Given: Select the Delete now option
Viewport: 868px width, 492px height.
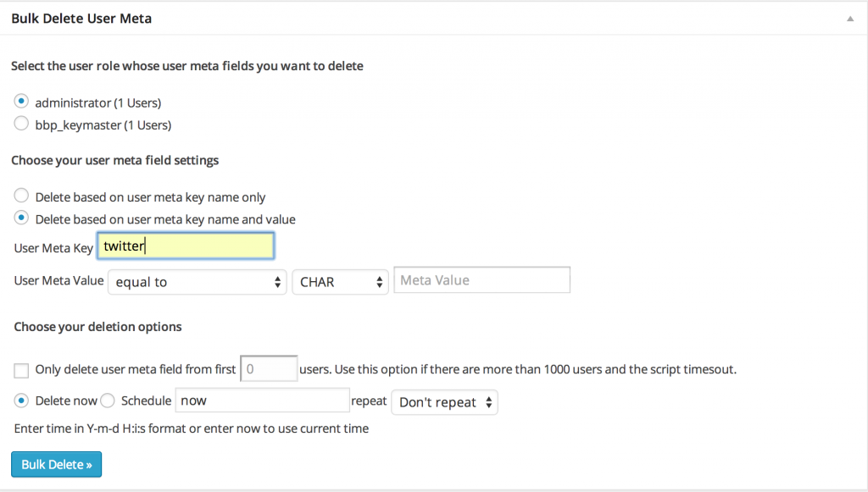Looking at the screenshot, I should pyautogui.click(x=20, y=400).
